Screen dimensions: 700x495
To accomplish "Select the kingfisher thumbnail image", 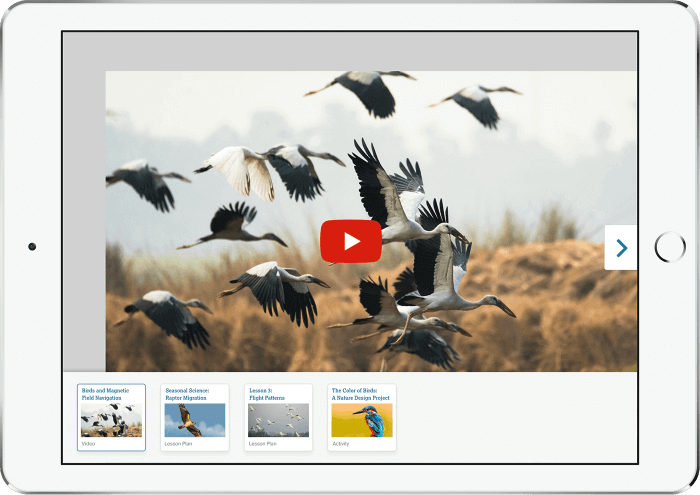I will point(362,420).
